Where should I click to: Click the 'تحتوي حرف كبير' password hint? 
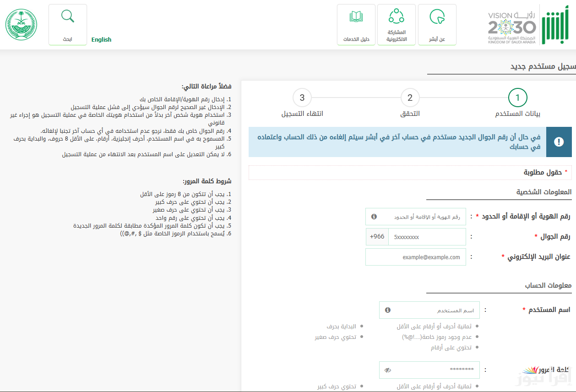(x=337, y=387)
